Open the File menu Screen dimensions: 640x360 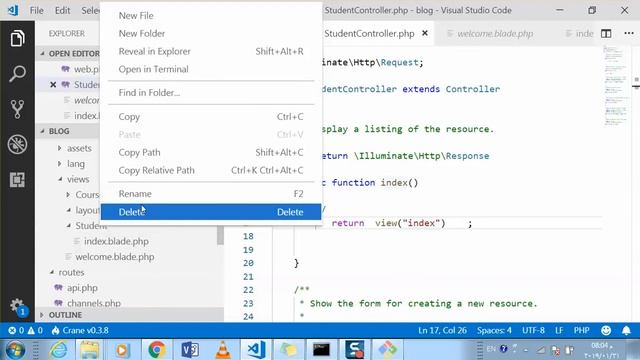(36, 10)
